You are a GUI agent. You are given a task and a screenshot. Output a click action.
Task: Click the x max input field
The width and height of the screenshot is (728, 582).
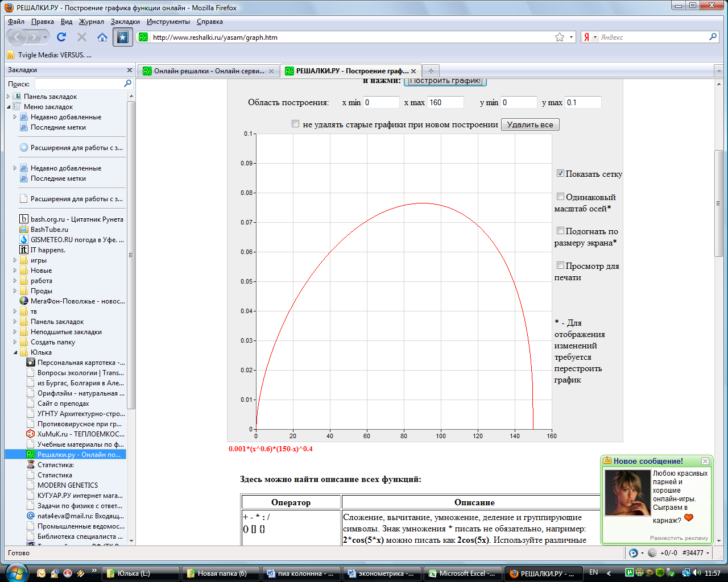coord(446,102)
